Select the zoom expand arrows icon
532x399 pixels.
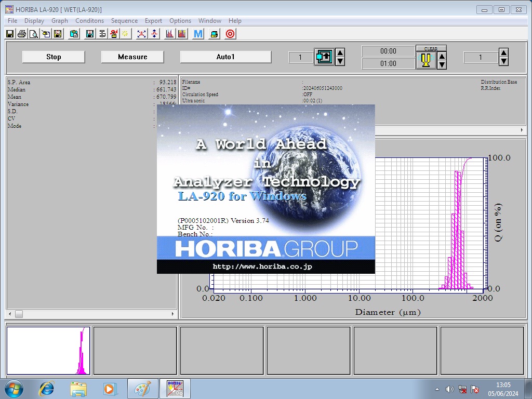[141, 33]
